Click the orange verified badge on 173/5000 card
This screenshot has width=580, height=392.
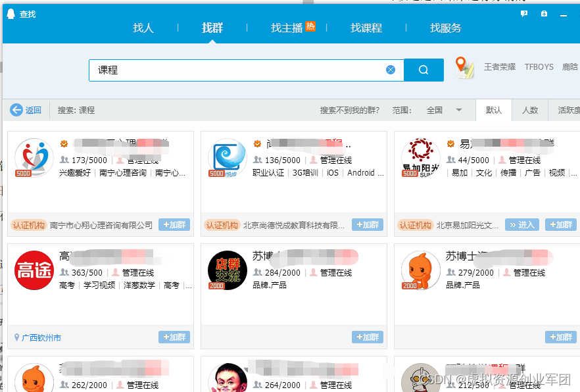coord(64,143)
